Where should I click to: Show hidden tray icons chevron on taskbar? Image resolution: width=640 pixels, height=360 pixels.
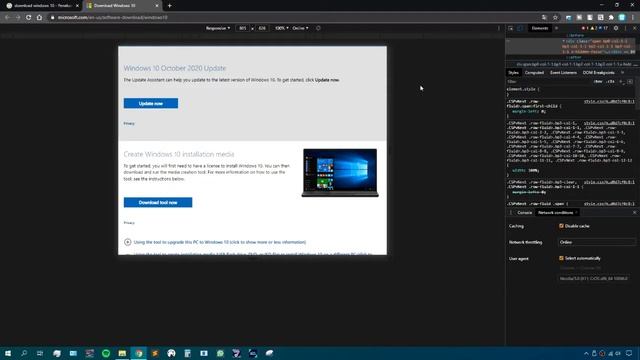pyautogui.click(x=586, y=353)
